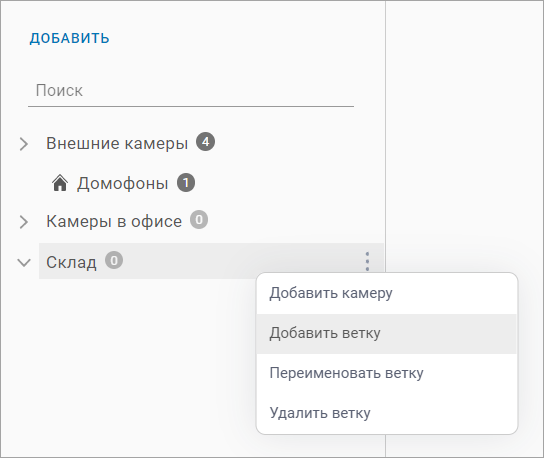Select the Склад tree item label
The width and height of the screenshot is (544, 458).
click(71, 262)
